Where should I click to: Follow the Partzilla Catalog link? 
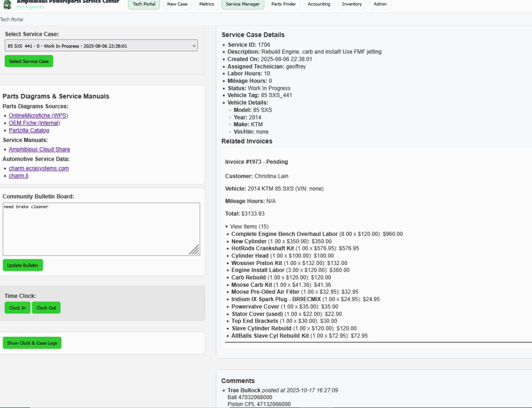click(x=29, y=130)
